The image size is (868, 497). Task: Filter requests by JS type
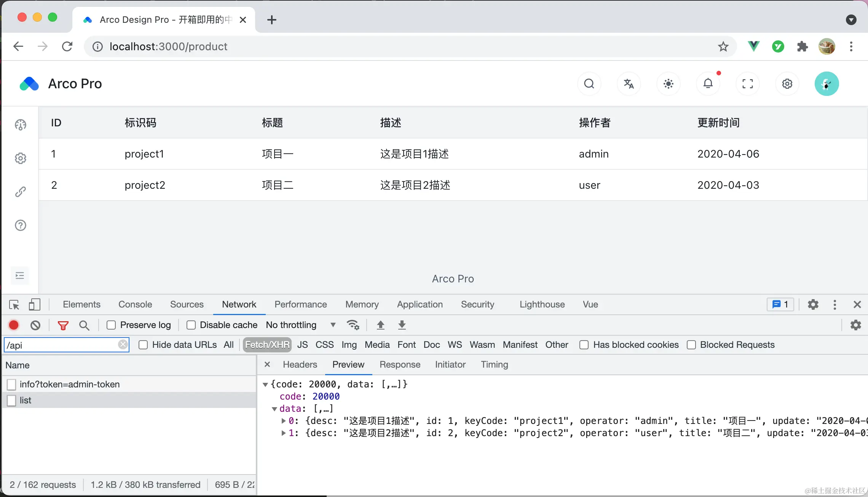302,345
